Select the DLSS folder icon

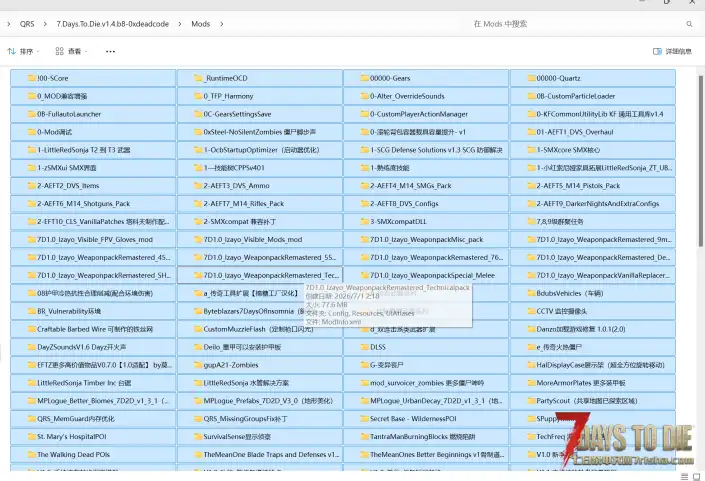pos(364,347)
